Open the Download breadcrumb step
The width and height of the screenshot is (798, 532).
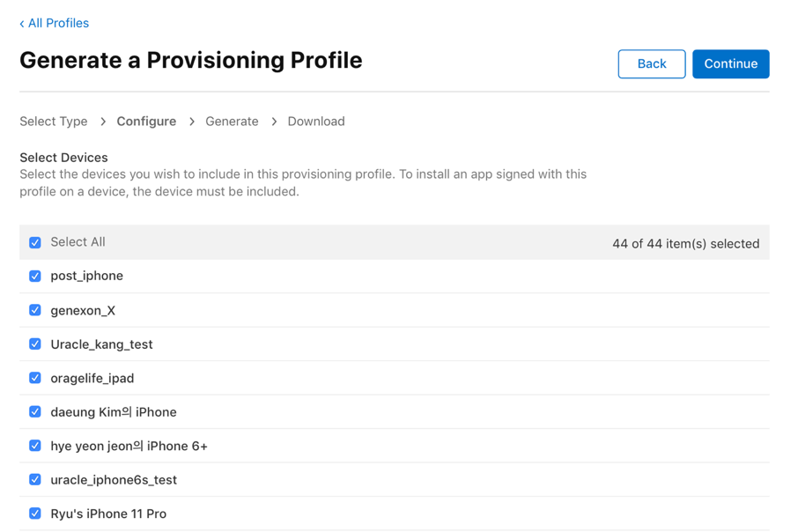click(316, 122)
